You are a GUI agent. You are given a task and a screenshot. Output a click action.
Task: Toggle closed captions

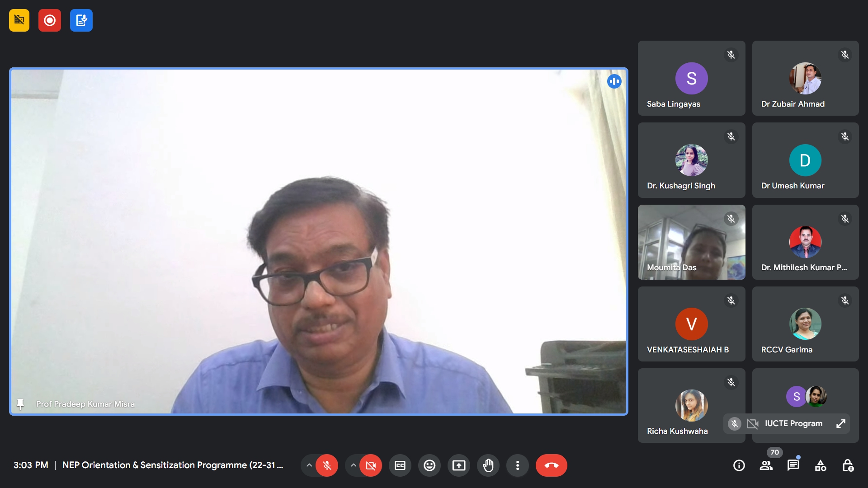(x=400, y=465)
